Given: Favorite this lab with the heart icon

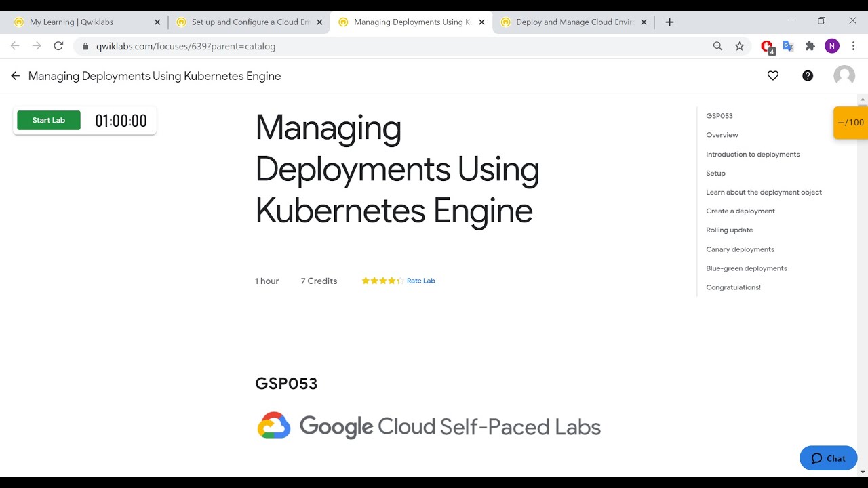Looking at the screenshot, I should [x=773, y=76].
